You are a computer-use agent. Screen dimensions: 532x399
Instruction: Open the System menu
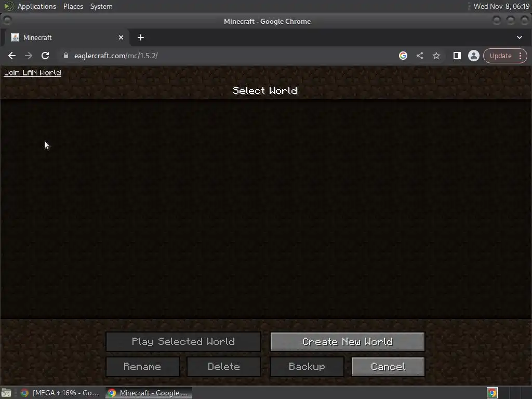[x=101, y=6]
